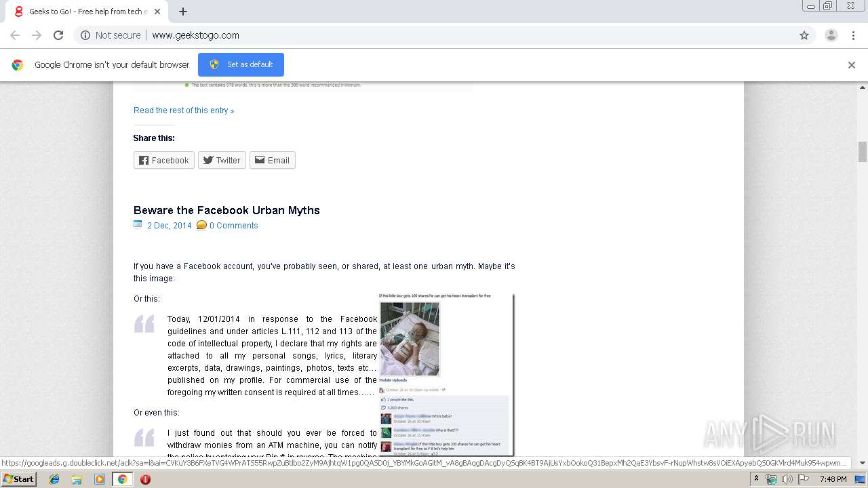Go back to previous page
The width and height of the screenshot is (868, 488).
[15, 35]
